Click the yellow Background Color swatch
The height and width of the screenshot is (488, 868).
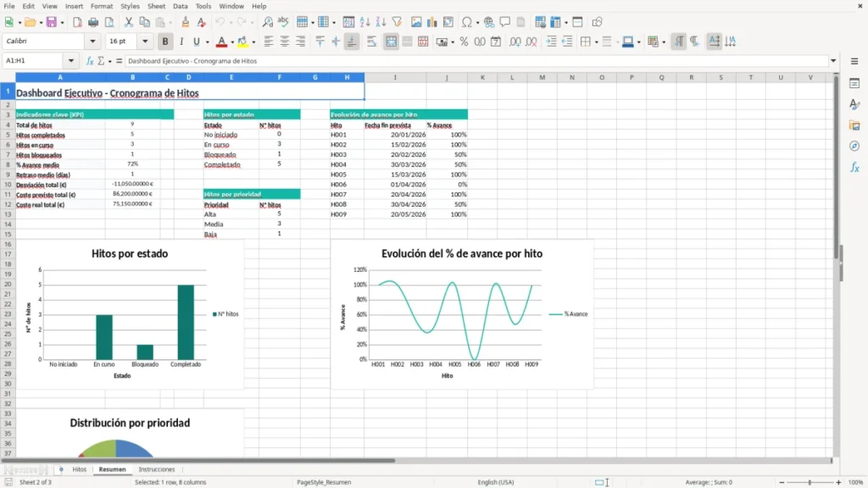pyautogui.click(x=242, y=42)
